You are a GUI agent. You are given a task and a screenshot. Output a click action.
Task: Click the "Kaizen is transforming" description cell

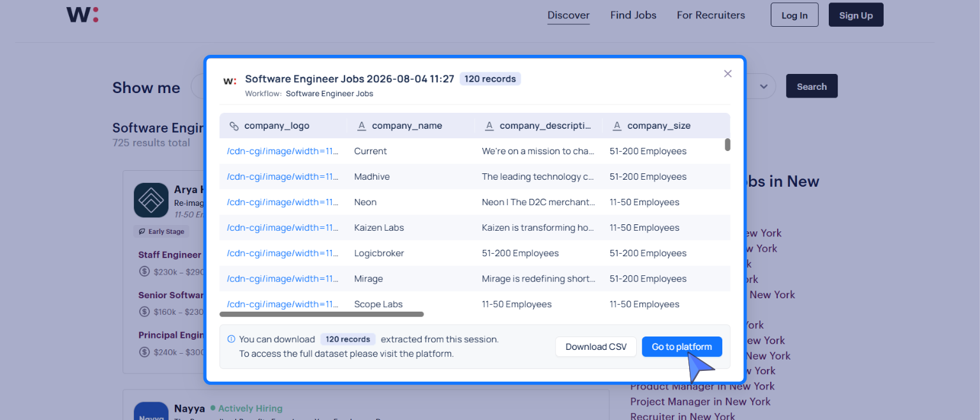538,228
